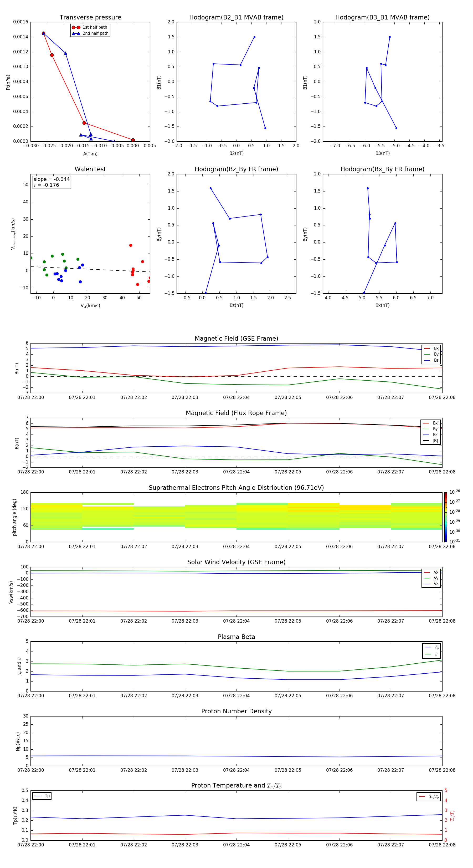Select the Bz entry in GSE field legend
473x868 pixels.
[x=431, y=360]
